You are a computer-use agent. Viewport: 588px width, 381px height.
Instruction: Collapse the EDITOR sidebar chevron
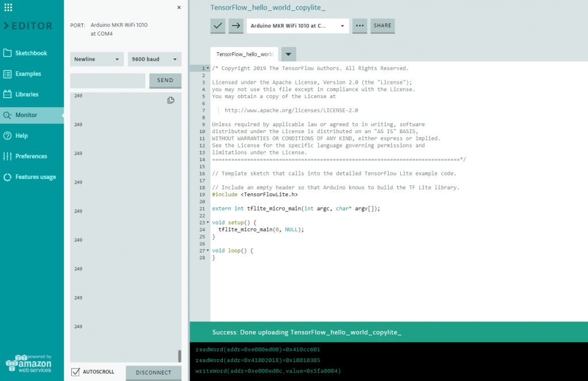(7, 24)
